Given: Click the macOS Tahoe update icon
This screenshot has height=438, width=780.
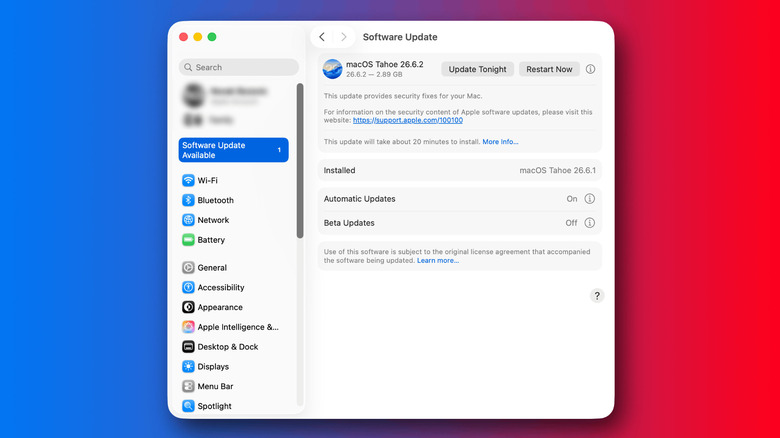Looking at the screenshot, I should tap(332, 69).
